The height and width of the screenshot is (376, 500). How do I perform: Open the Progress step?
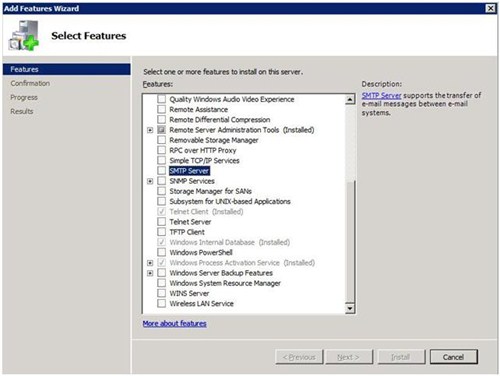24,97
